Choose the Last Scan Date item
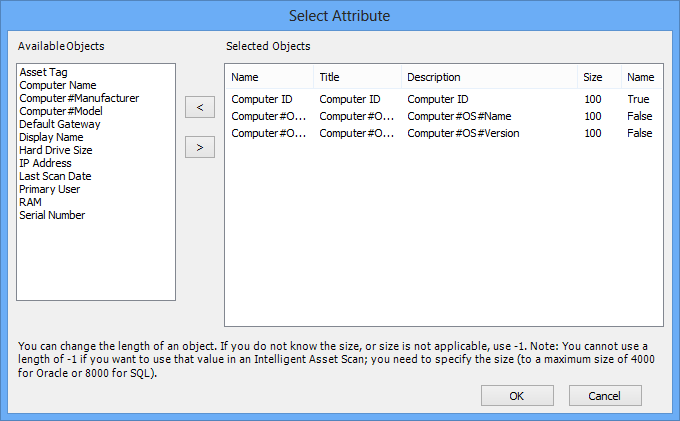This screenshot has width=680, height=421. (x=55, y=176)
